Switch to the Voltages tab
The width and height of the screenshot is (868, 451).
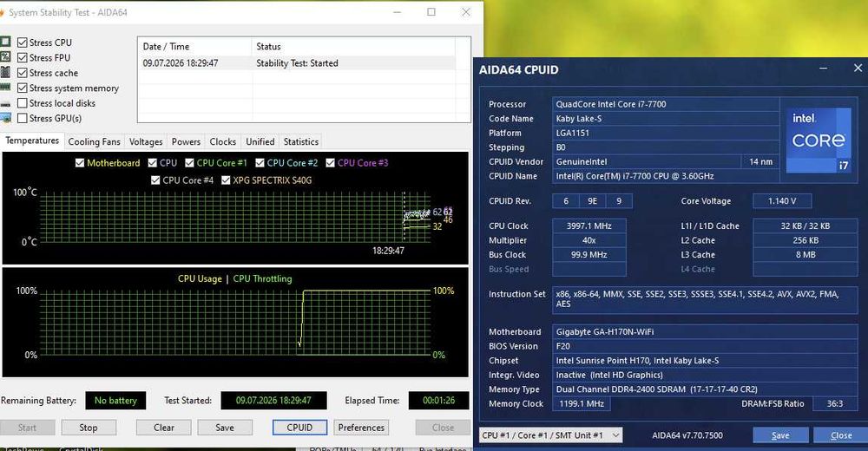(146, 141)
